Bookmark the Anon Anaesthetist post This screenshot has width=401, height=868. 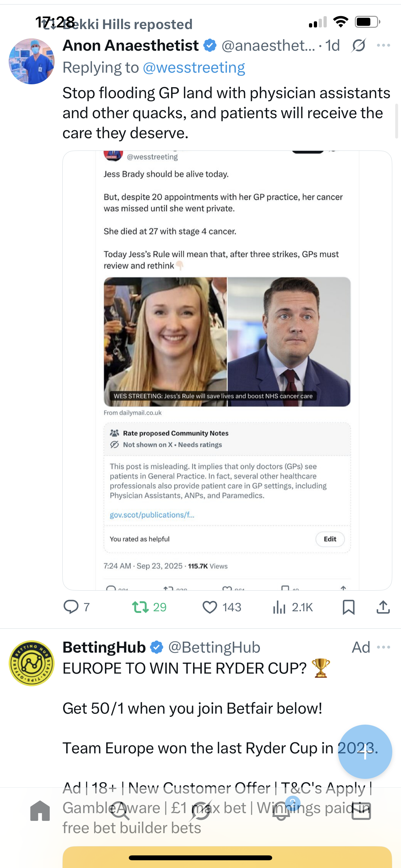[348, 607]
